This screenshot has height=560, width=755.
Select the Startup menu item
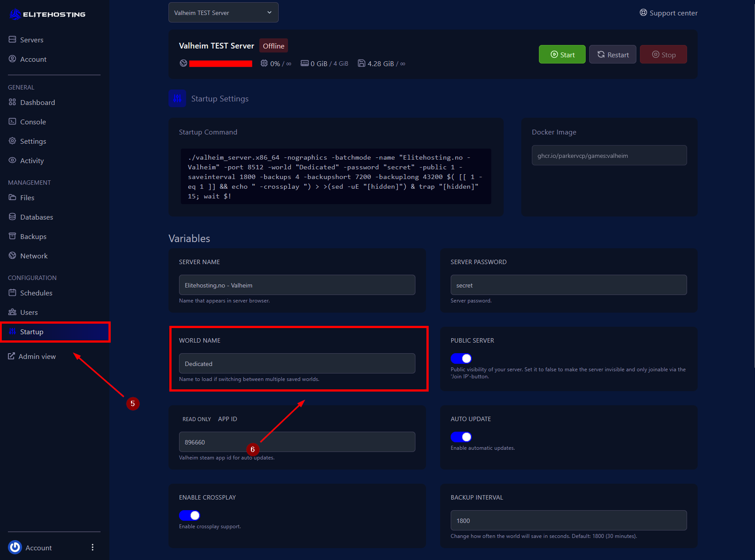(55, 332)
